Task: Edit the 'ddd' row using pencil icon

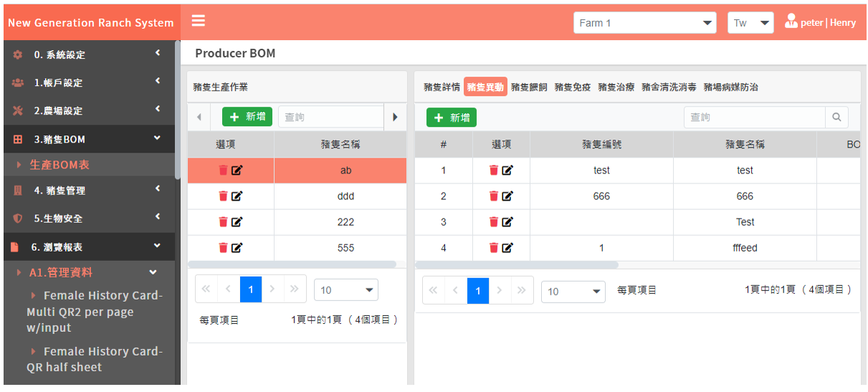Action: tap(237, 196)
